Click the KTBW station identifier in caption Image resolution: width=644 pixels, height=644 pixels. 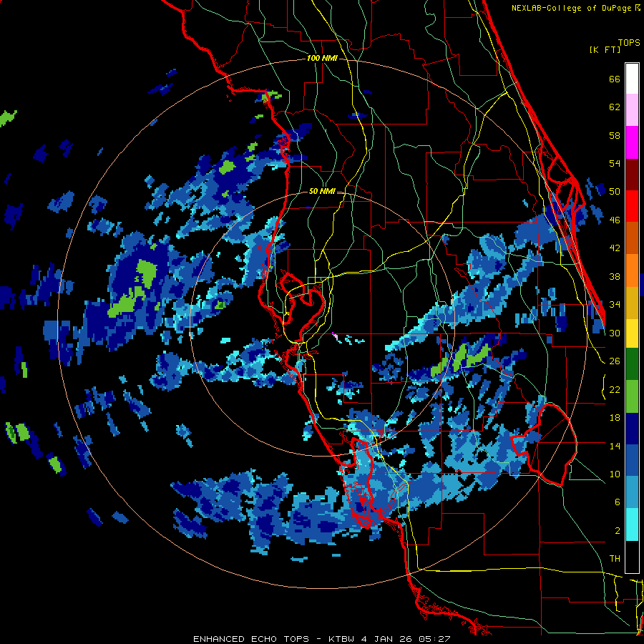click(x=343, y=639)
